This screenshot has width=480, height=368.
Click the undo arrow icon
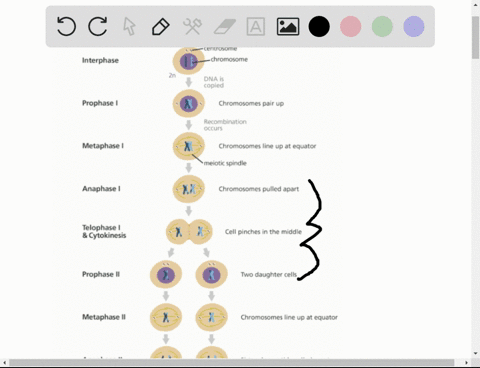coord(66,26)
